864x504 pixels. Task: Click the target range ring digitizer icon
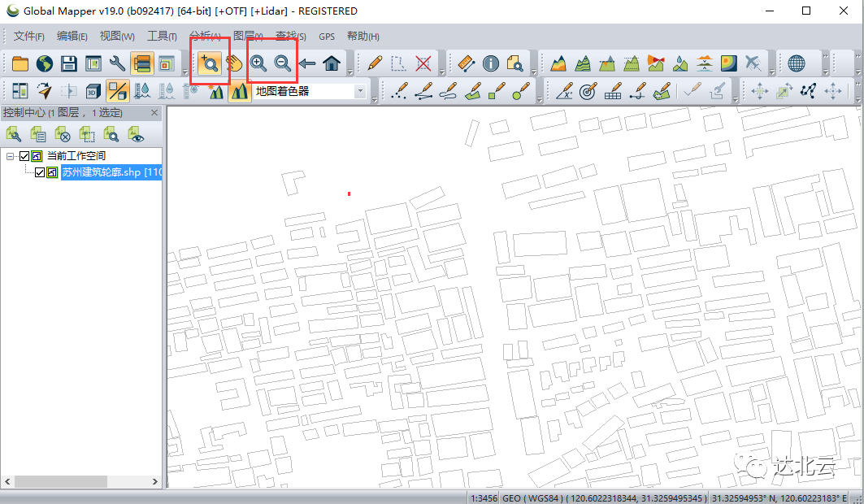[588, 91]
